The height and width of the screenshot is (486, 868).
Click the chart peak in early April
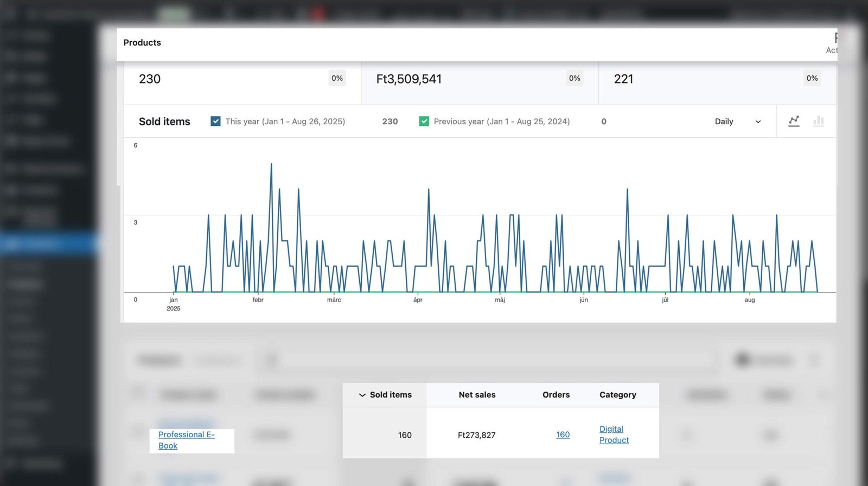(429, 190)
